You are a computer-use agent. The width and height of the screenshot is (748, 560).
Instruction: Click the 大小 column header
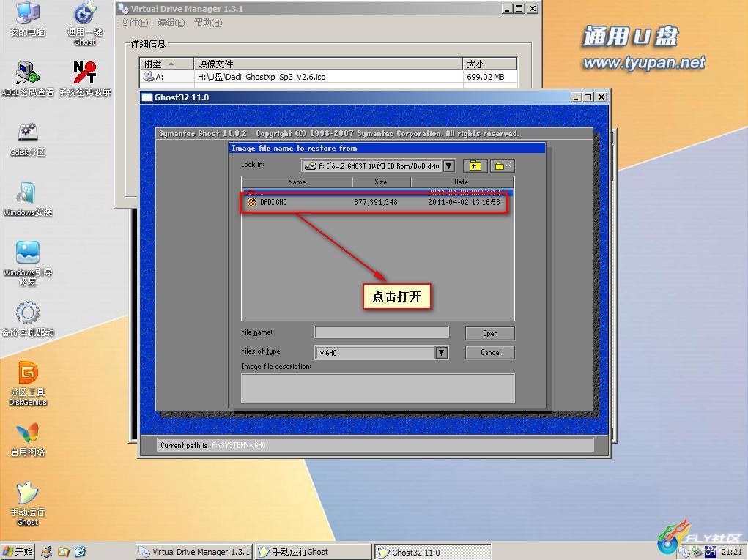pos(489,64)
